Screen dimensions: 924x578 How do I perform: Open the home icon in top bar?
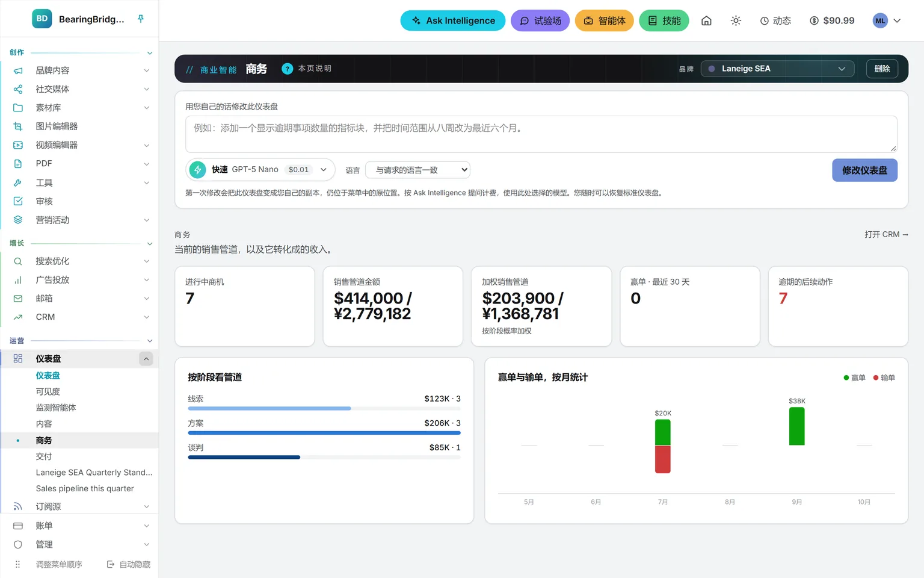pos(706,20)
